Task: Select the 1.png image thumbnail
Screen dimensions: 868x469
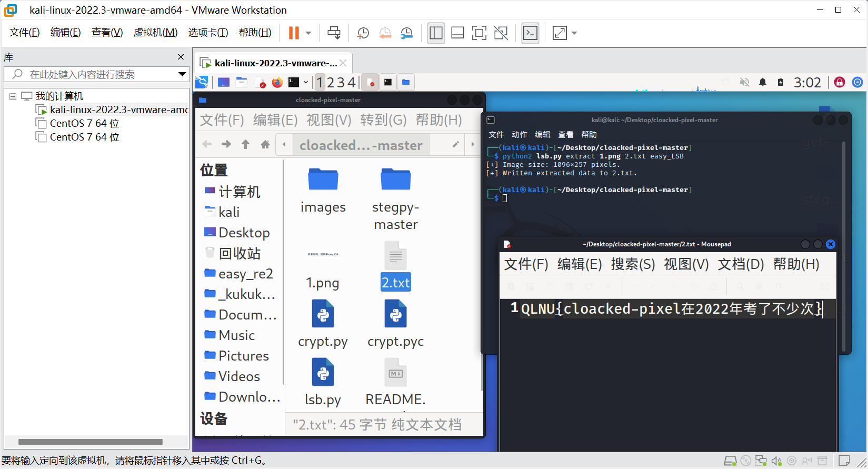Action: click(323, 255)
